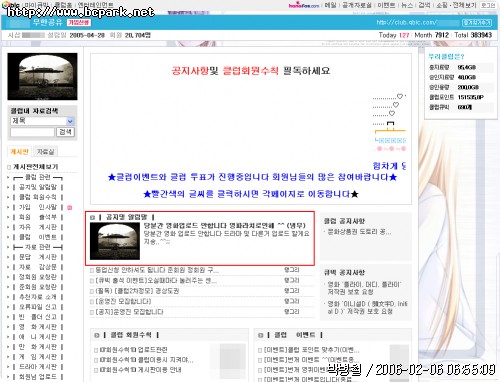The width and height of the screenshot is (500, 382).
Task: Open 엔터테인먼트 in the top menu
Action: click(95, 5)
